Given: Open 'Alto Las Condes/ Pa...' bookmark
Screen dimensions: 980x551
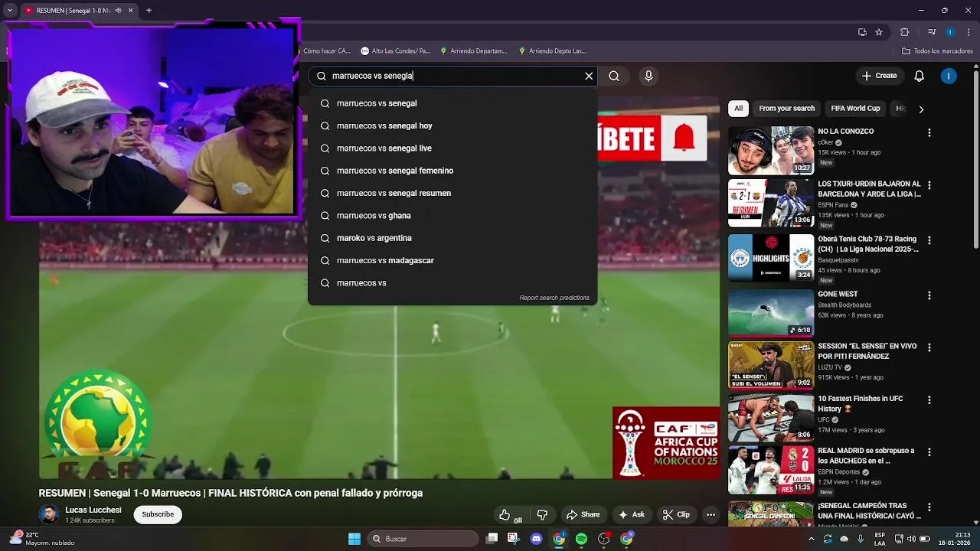Looking at the screenshot, I should (395, 51).
